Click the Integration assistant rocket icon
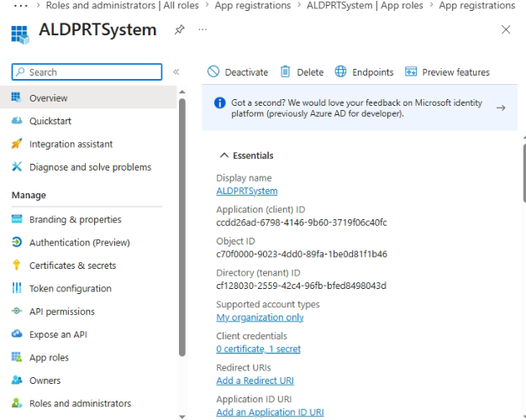Image resolution: width=526 pixels, height=420 pixels. click(17, 144)
